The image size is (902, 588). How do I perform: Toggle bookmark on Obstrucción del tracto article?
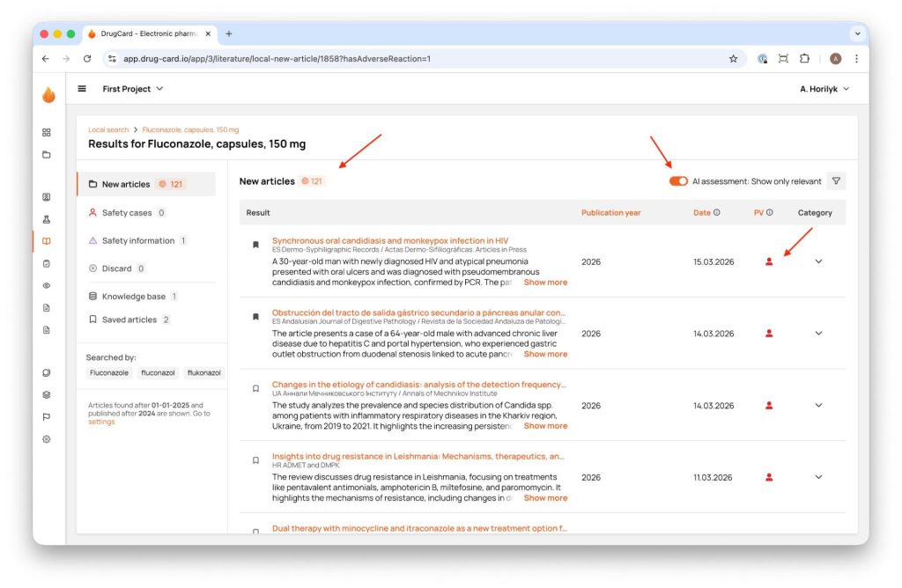click(x=256, y=317)
